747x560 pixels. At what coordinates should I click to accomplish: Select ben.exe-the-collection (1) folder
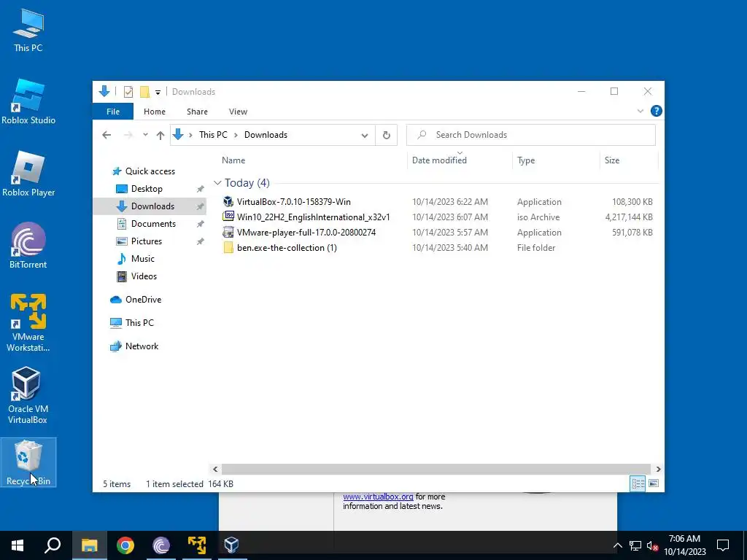tap(438, 248)
